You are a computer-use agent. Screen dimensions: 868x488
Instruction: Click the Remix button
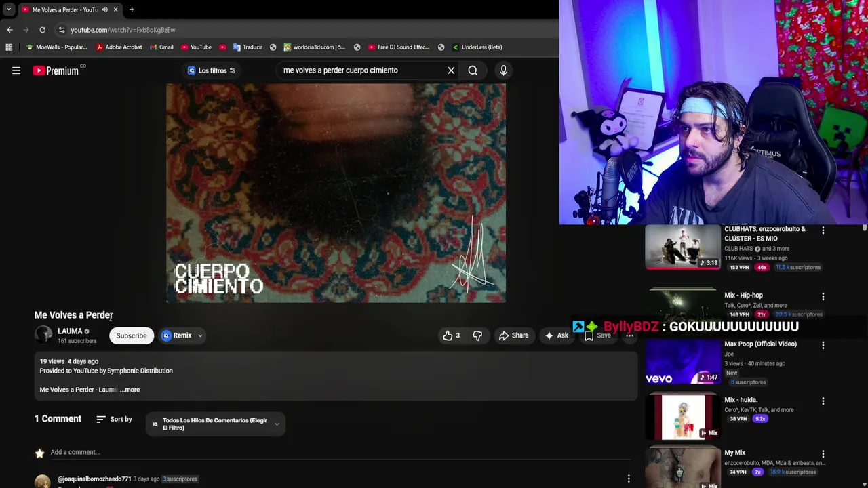[x=178, y=335]
